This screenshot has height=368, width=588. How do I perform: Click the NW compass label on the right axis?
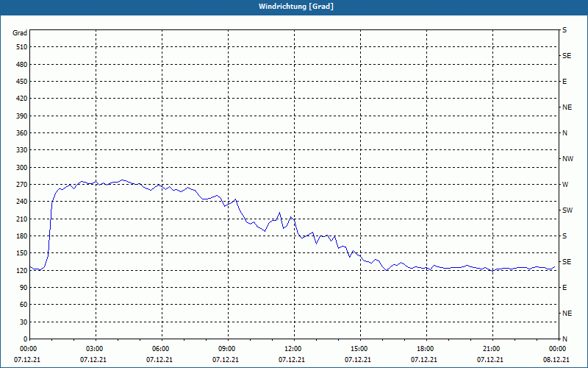point(567,159)
